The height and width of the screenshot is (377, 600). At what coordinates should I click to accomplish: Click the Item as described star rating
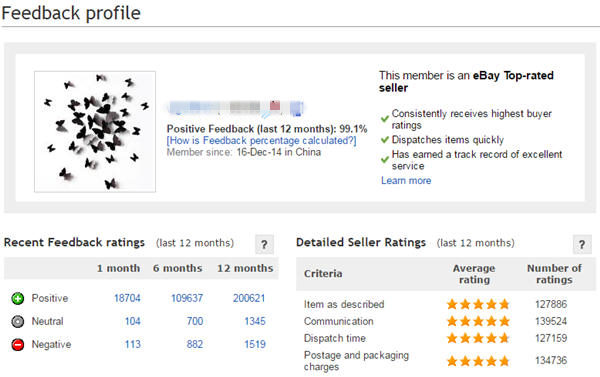point(478,304)
